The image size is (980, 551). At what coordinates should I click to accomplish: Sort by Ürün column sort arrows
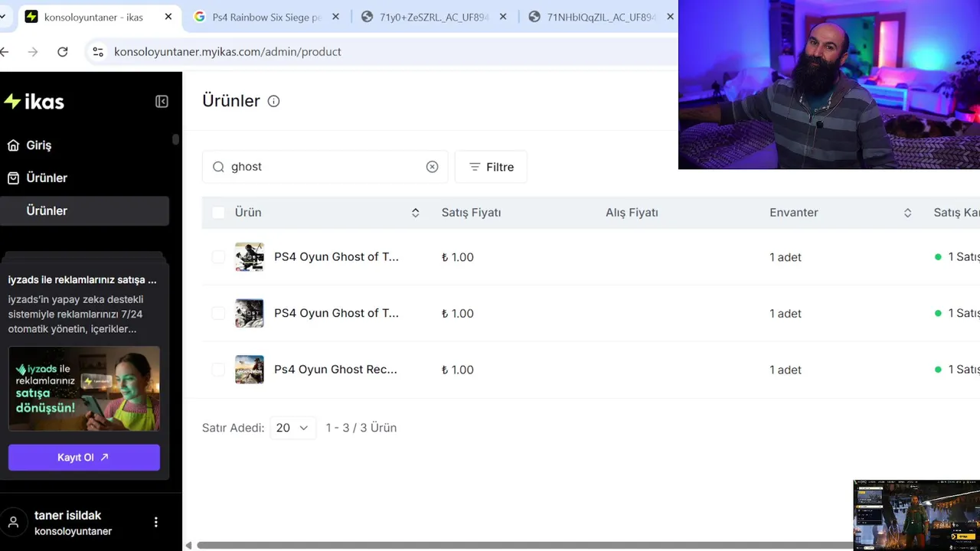(x=415, y=213)
